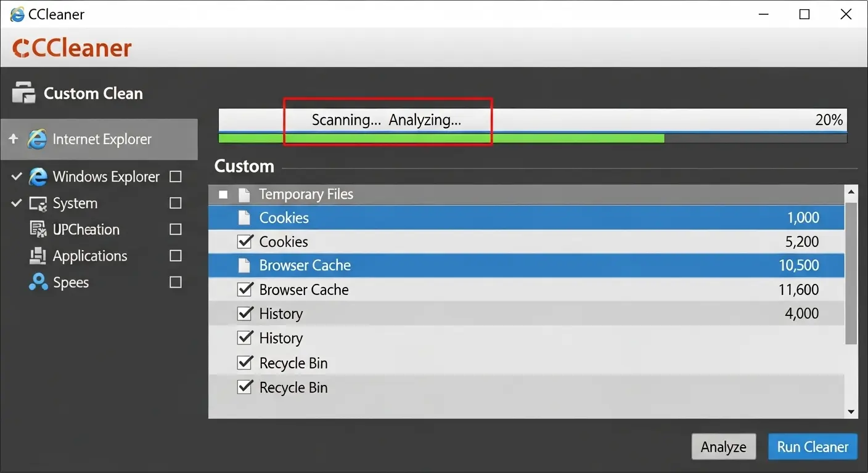The image size is (868, 473).
Task: Click the Windows Explorer icon in the sidebar
Action: tap(38, 177)
